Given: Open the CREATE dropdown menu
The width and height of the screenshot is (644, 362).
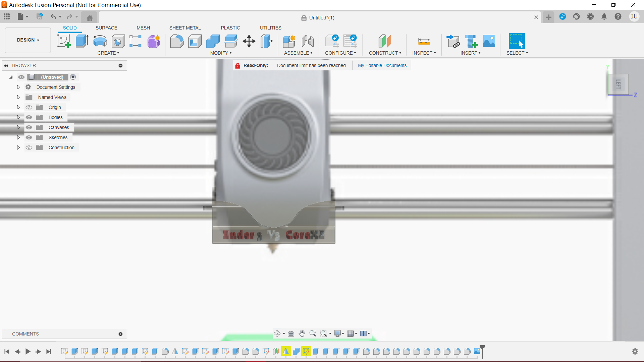Looking at the screenshot, I should point(108,53).
